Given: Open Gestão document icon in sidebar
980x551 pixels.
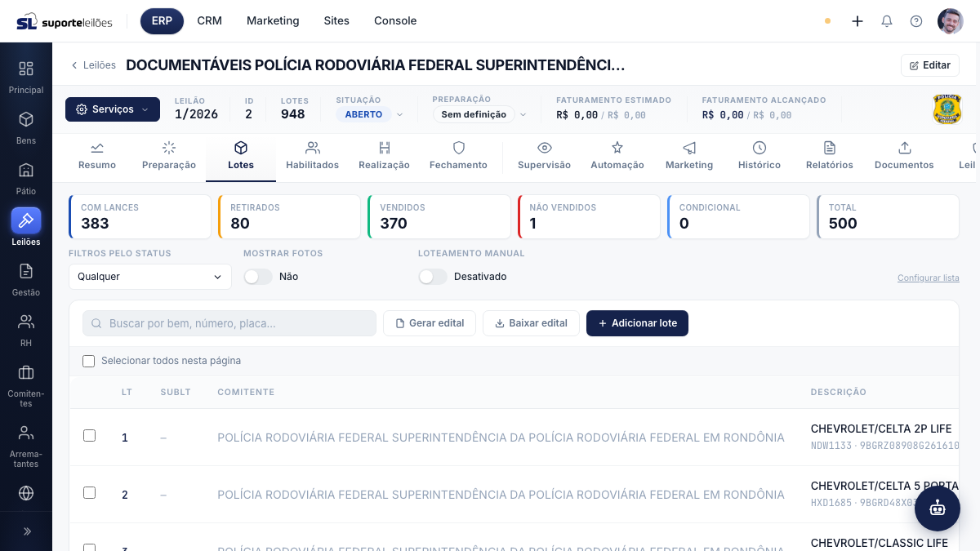Looking at the screenshot, I should [26, 271].
